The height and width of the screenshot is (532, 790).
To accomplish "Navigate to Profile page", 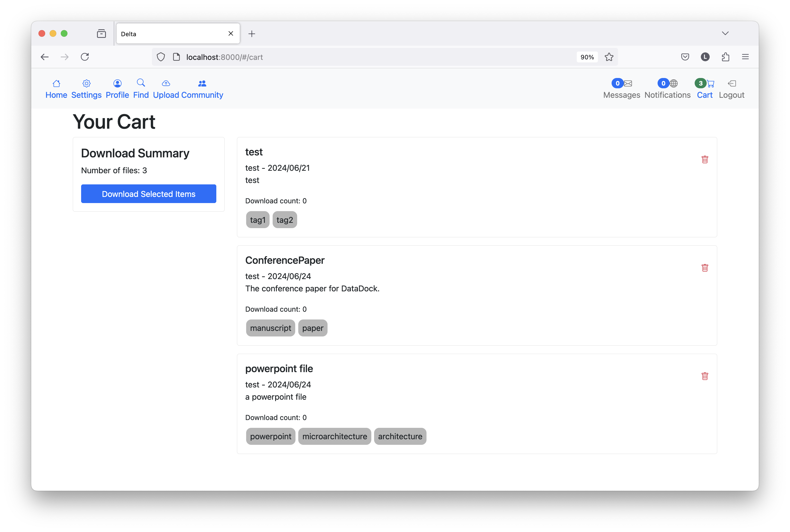I will pyautogui.click(x=118, y=88).
